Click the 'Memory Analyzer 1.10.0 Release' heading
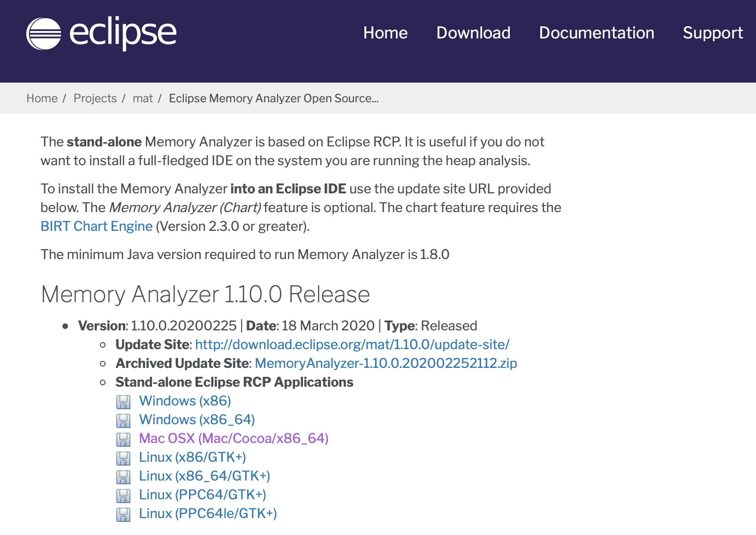756x535 pixels. (205, 294)
